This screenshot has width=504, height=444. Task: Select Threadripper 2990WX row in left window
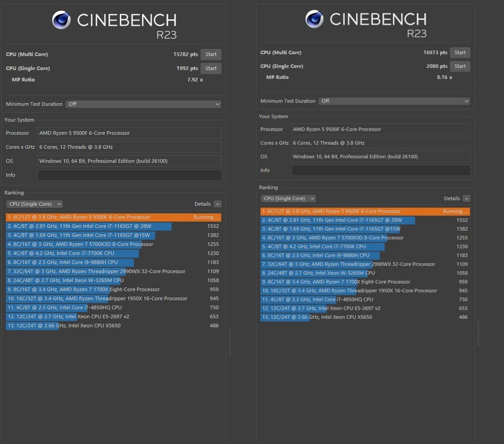pos(114,271)
